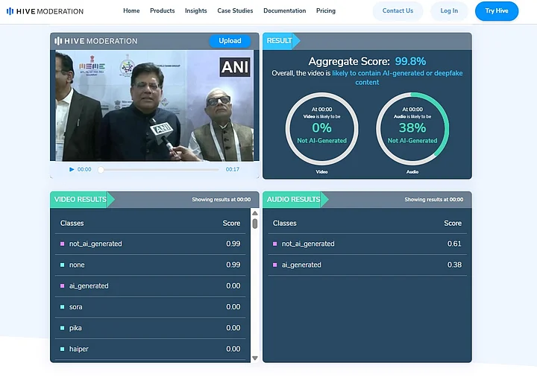Click the Log In button
The image size is (537, 392).
[x=449, y=11]
